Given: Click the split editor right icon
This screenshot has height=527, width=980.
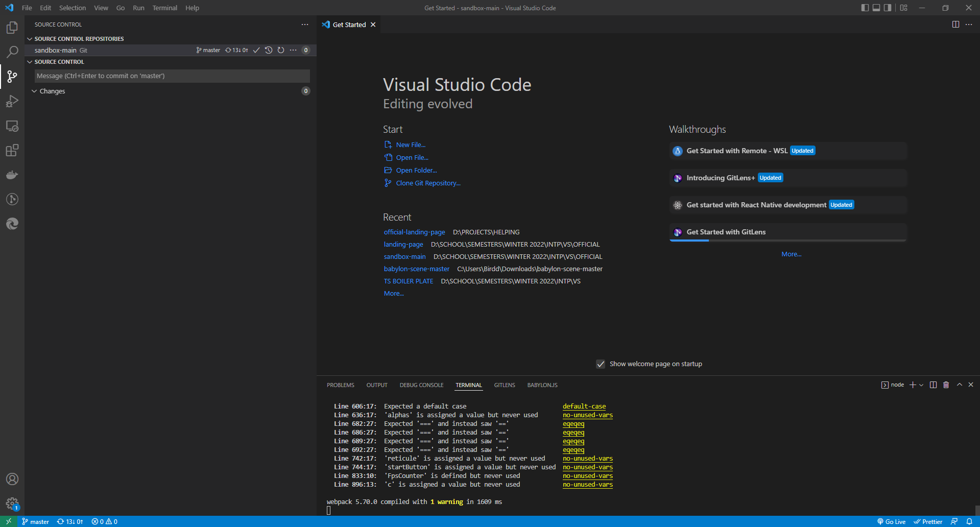Looking at the screenshot, I should point(955,25).
